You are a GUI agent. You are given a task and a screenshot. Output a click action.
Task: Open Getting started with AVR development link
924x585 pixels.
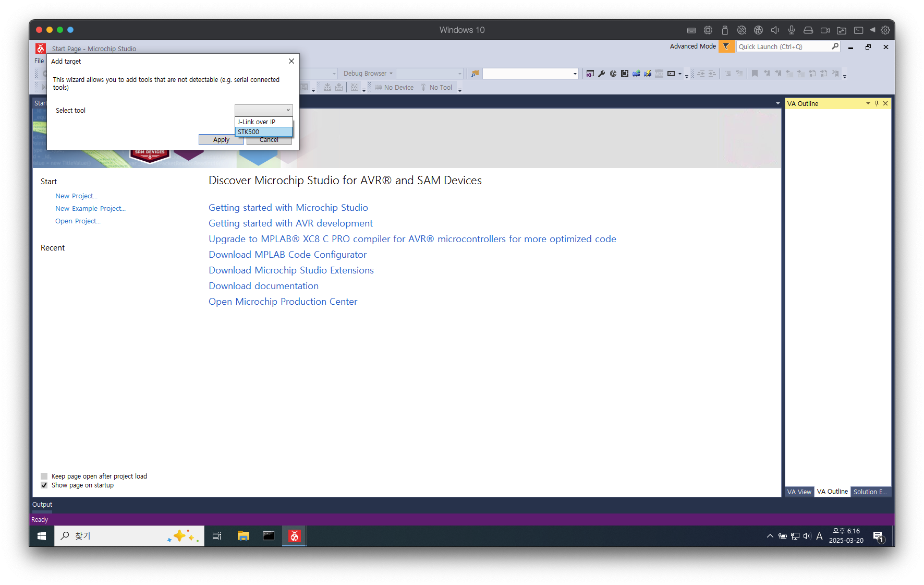coord(290,223)
